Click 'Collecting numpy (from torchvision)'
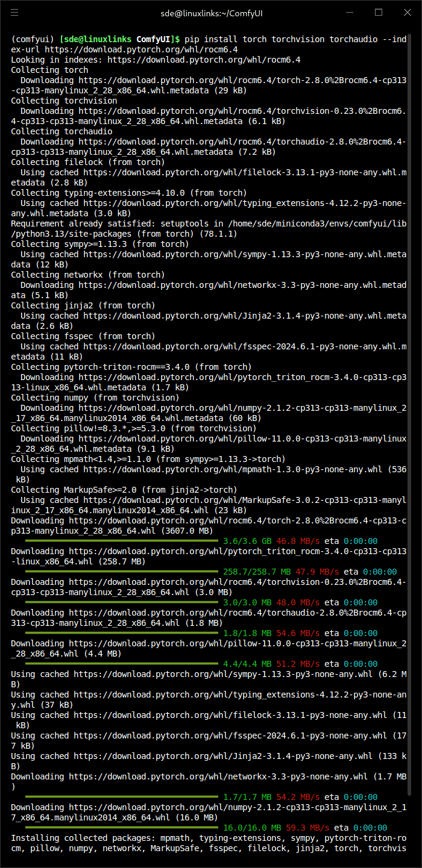 tap(95, 398)
